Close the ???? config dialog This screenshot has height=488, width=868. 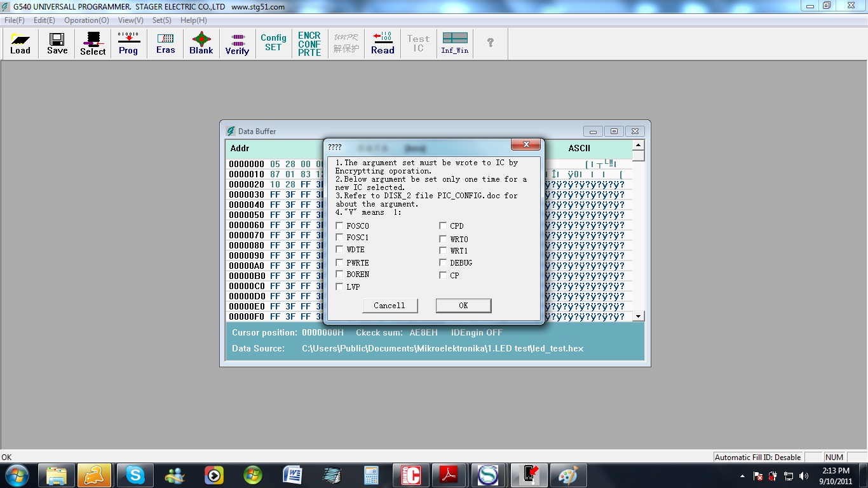tap(526, 146)
